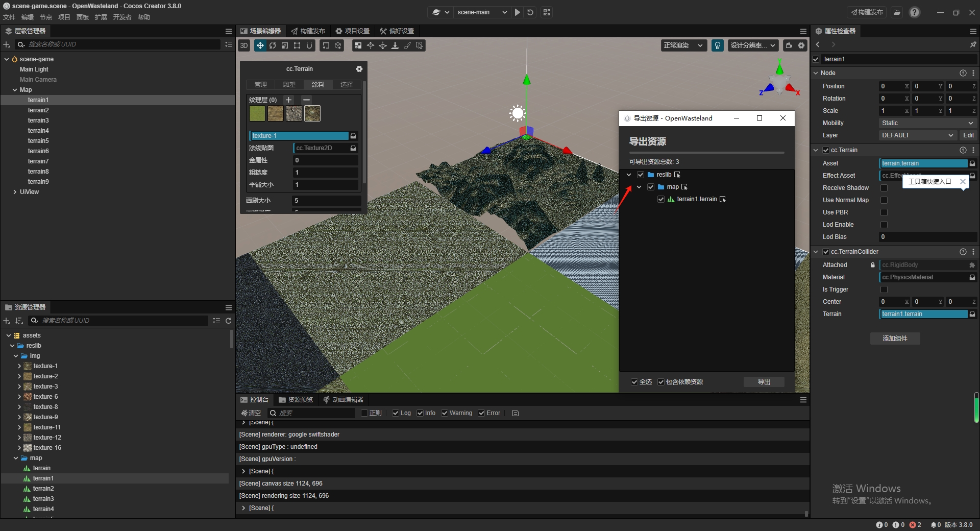Click the play preview button

coord(518,12)
